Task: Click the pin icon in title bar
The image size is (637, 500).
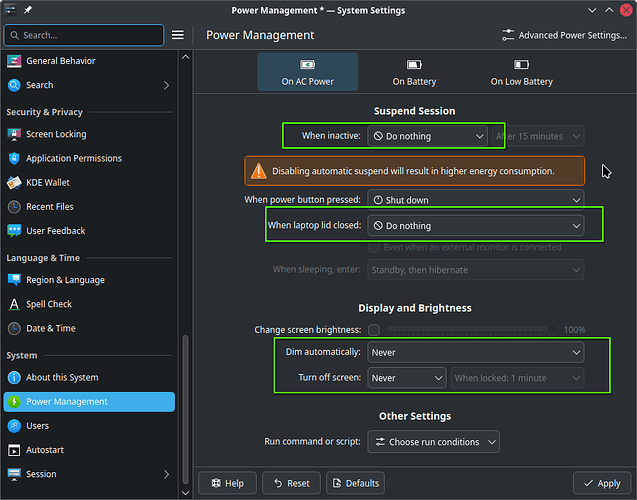Action: tap(28, 10)
